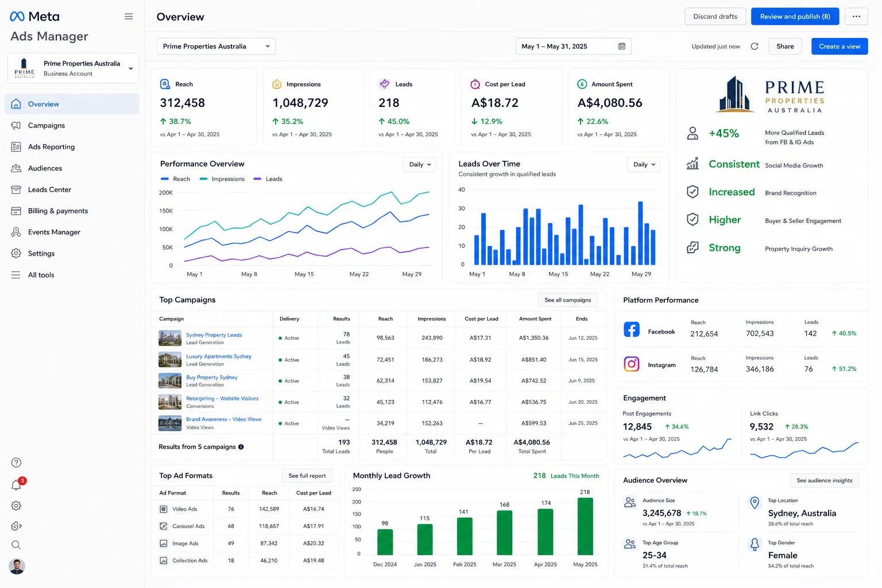Click the Cost per Lead card icon
This screenshot has width=882, height=588.
(x=475, y=84)
